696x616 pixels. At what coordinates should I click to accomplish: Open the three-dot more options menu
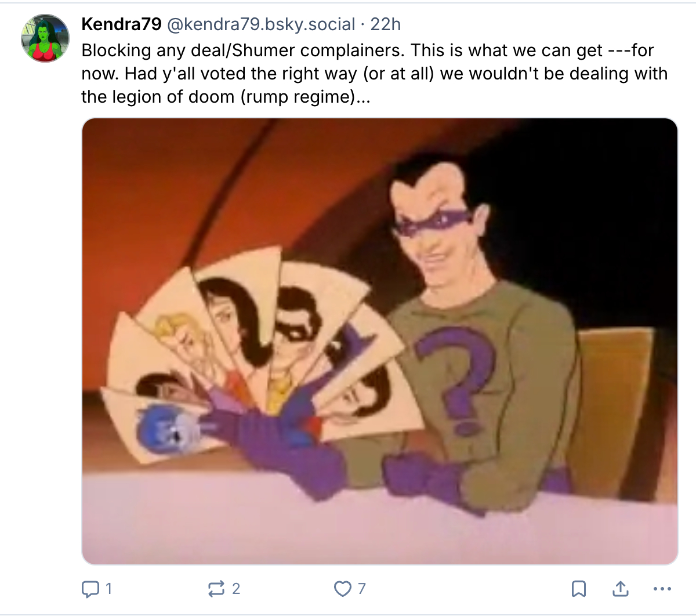coord(662,589)
